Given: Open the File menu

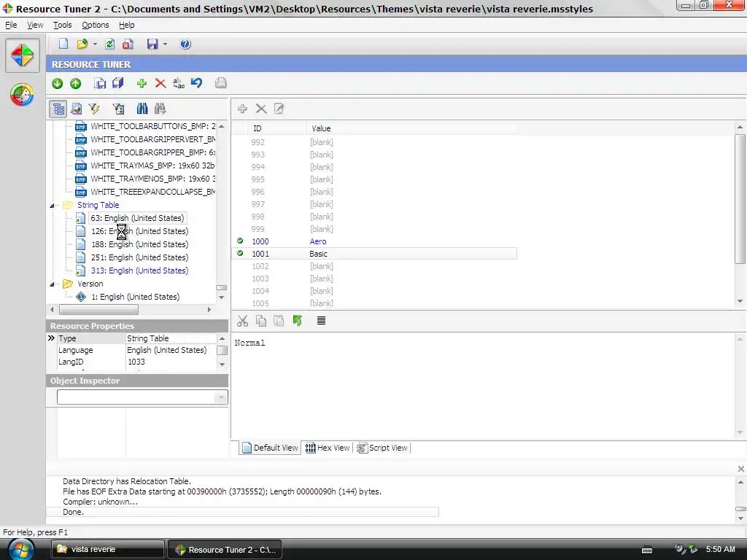Looking at the screenshot, I should (x=11, y=25).
